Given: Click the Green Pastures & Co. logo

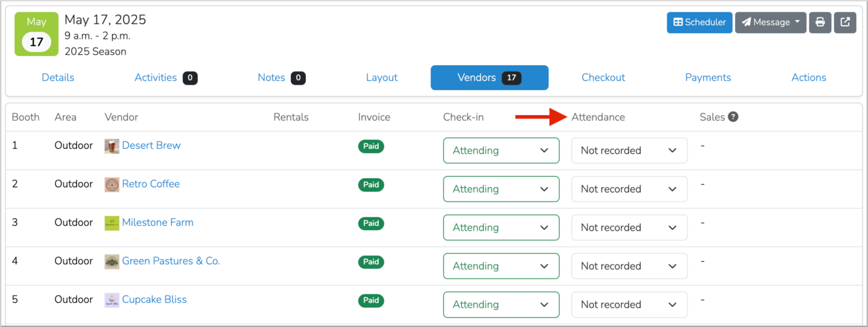Looking at the screenshot, I should pyautogui.click(x=111, y=261).
